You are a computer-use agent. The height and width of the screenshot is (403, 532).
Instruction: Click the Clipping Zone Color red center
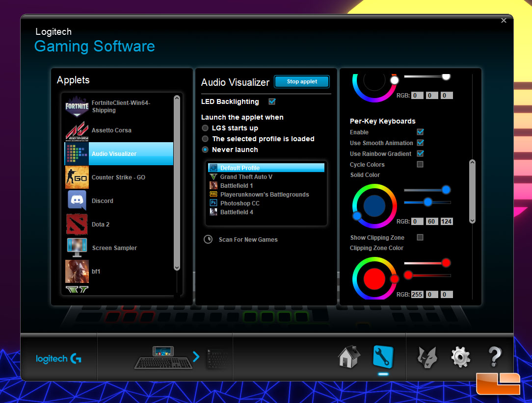click(x=374, y=278)
